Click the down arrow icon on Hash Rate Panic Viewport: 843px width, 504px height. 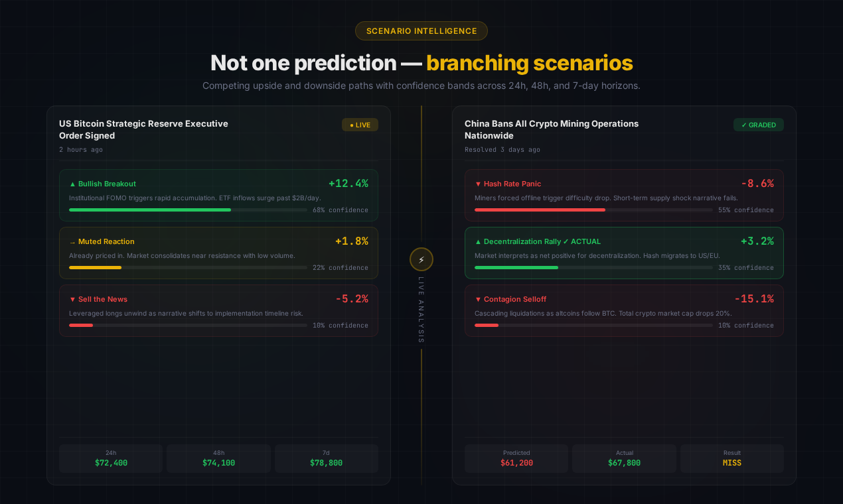click(477, 184)
